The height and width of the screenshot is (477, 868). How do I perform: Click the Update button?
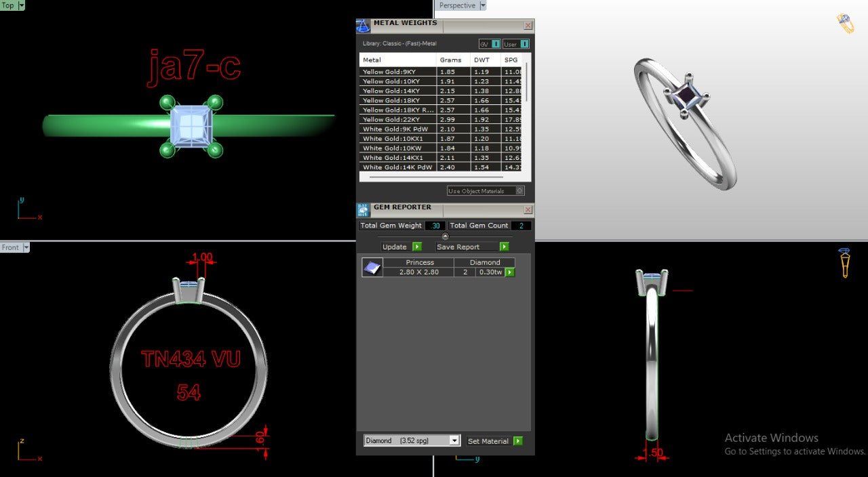coord(395,247)
